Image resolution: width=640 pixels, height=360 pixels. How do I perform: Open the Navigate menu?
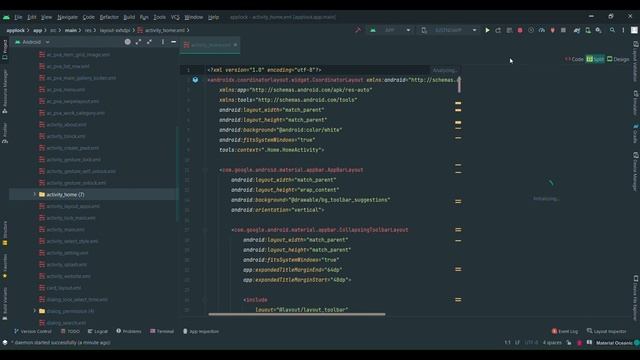pos(67,17)
